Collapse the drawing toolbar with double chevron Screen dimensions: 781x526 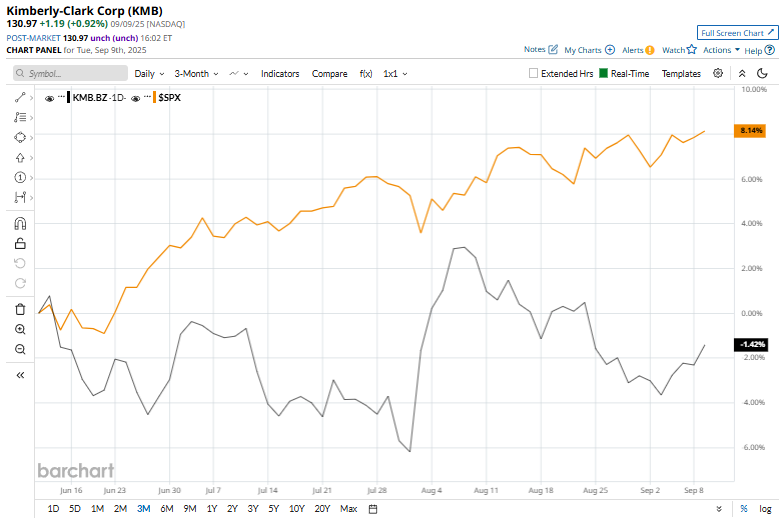pos(20,375)
